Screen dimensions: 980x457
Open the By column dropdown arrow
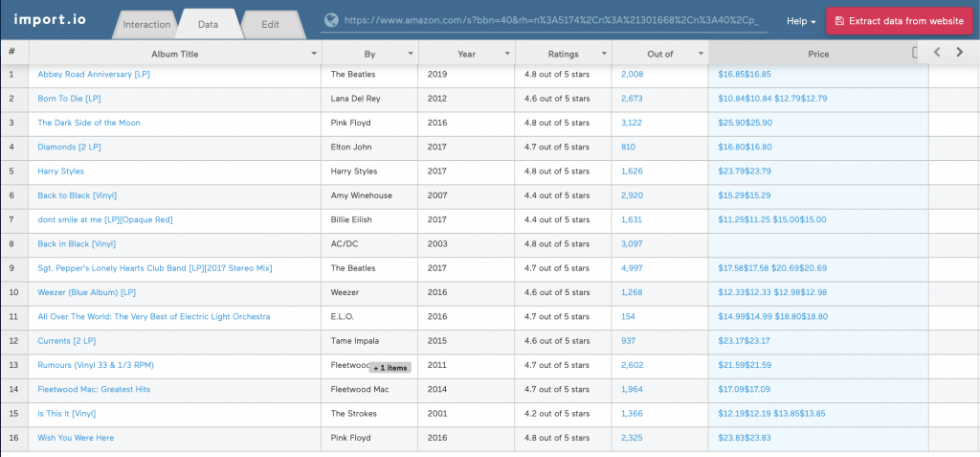[x=411, y=55]
